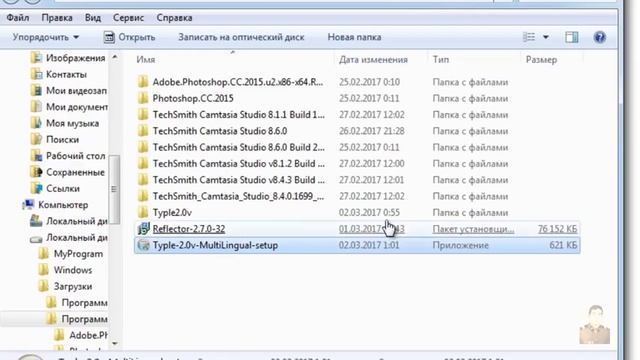Open the Adobe.Ph... subfolder in tree

pyautogui.click(x=88, y=336)
